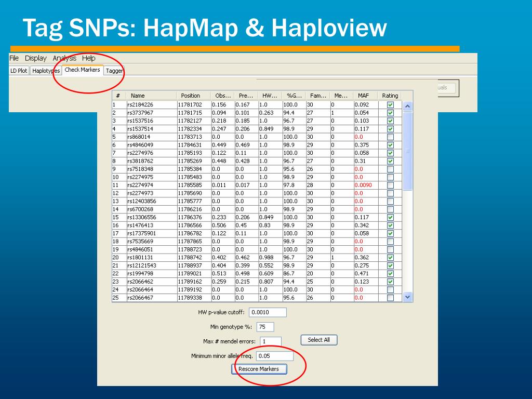Click the Me... column header
The height and width of the screenshot is (399, 532).
pos(342,96)
